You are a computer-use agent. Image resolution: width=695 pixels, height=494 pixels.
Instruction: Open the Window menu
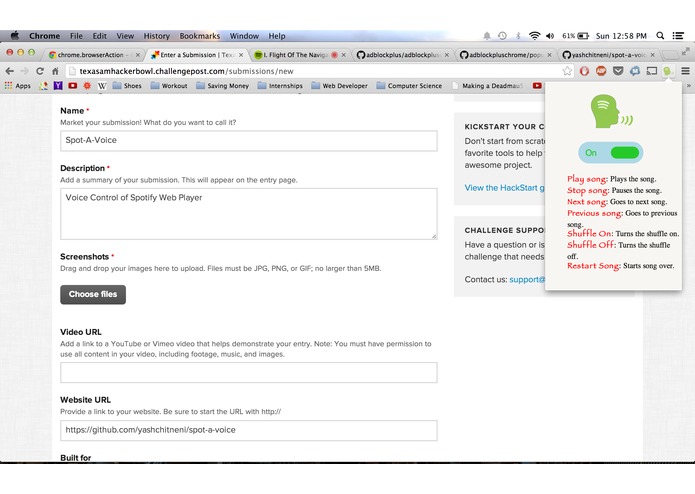point(244,36)
